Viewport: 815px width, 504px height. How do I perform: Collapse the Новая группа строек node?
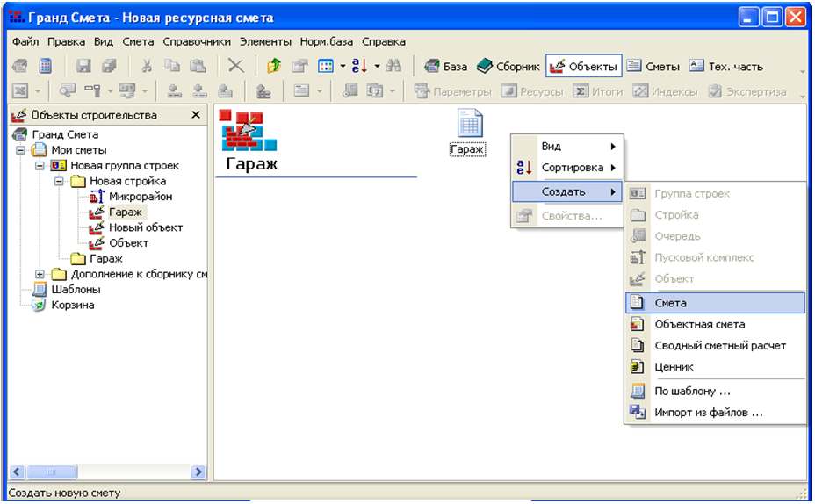(40, 166)
